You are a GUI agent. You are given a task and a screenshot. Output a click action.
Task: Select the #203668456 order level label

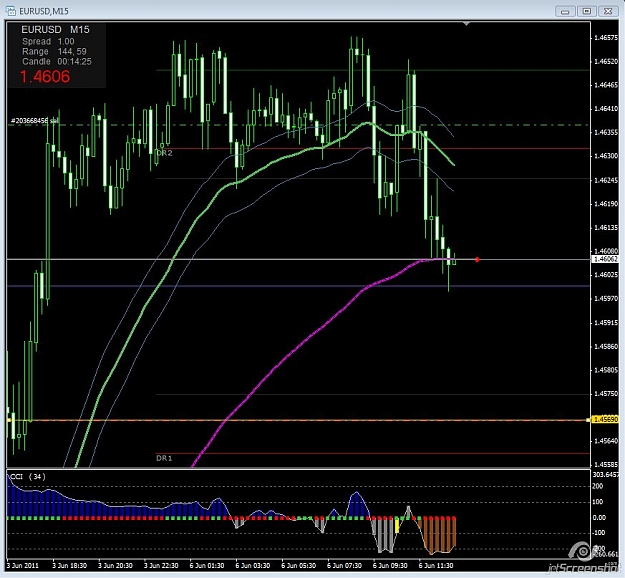pyautogui.click(x=34, y=120)
